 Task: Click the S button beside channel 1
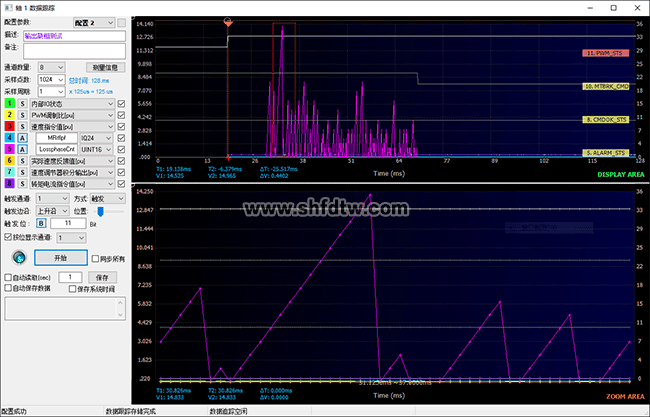point(21,103)
